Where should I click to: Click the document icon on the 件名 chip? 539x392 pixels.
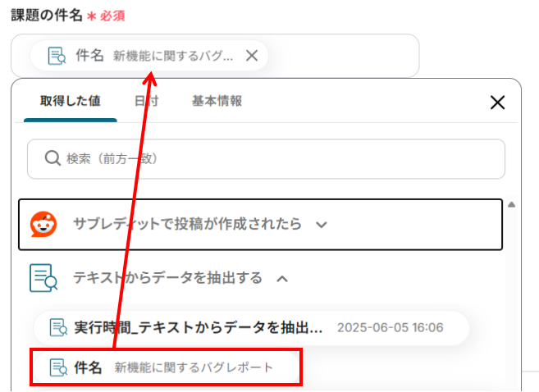point(57,56)
